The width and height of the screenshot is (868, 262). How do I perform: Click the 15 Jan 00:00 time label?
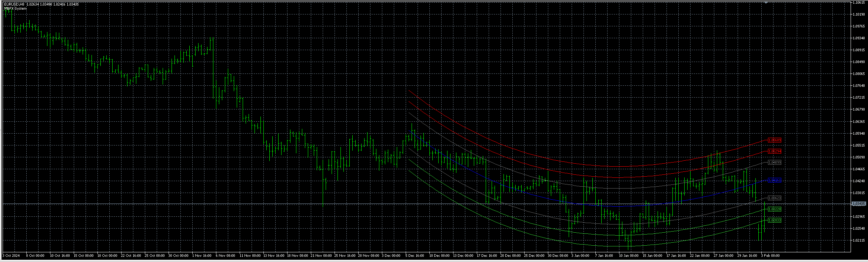tap(652, 256)
